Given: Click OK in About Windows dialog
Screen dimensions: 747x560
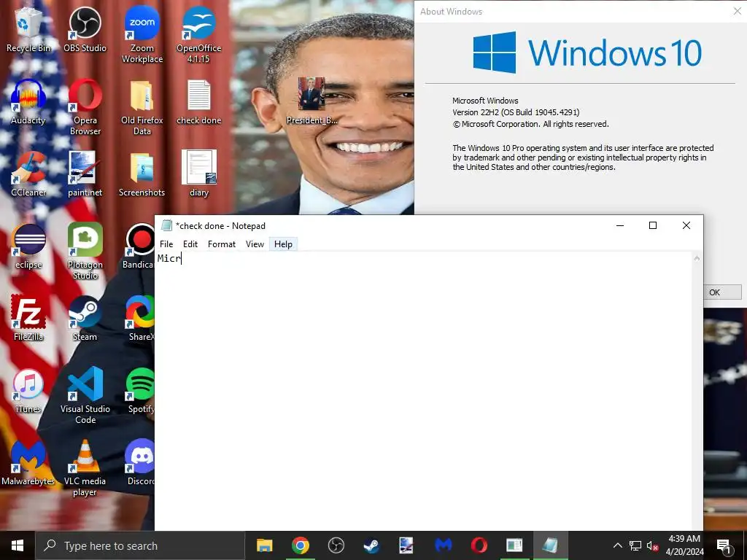Looking at the screenshot, I should click(x=722, y=292).
